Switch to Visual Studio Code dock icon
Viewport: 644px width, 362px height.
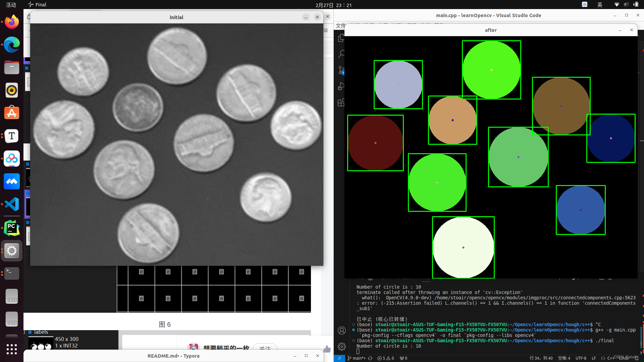click(x=12, y=204)
